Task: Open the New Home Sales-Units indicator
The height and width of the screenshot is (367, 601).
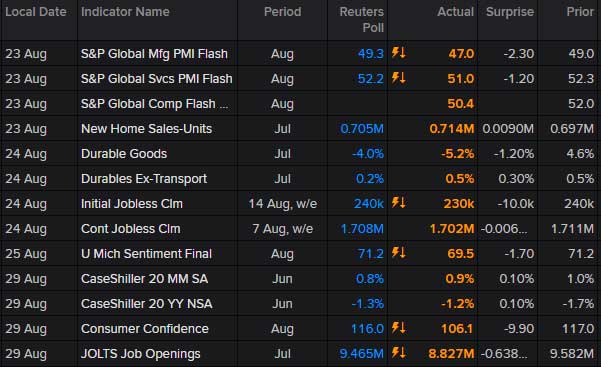Action: pyautogui.click(x=146, y=129)
